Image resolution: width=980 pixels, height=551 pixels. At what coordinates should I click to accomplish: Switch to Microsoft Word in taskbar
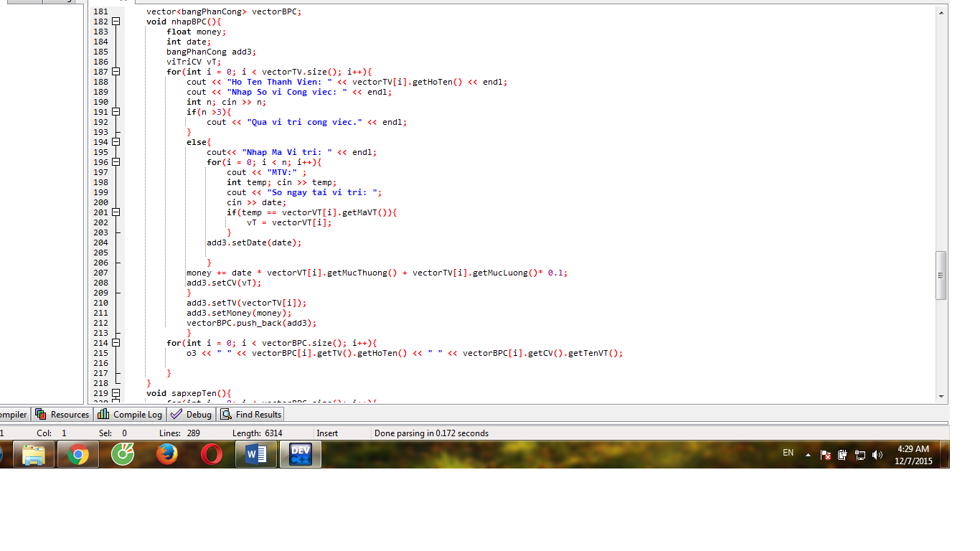(x=256, y=454)
